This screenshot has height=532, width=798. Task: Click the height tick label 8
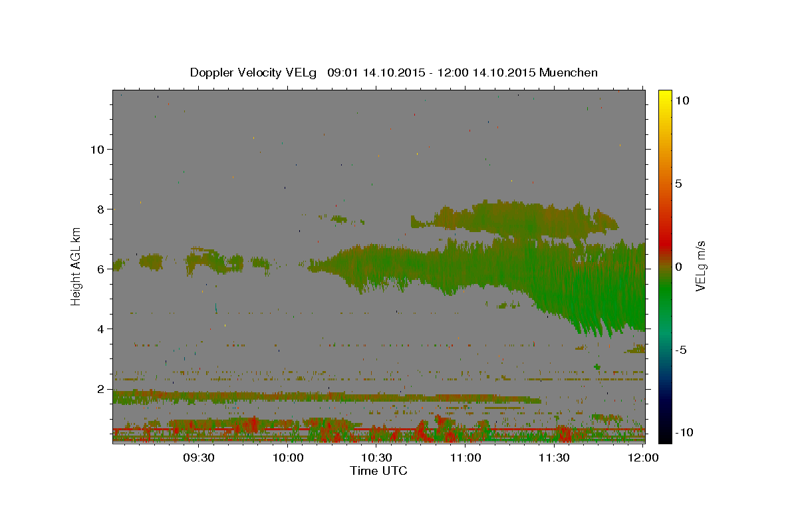pos(102,209)
